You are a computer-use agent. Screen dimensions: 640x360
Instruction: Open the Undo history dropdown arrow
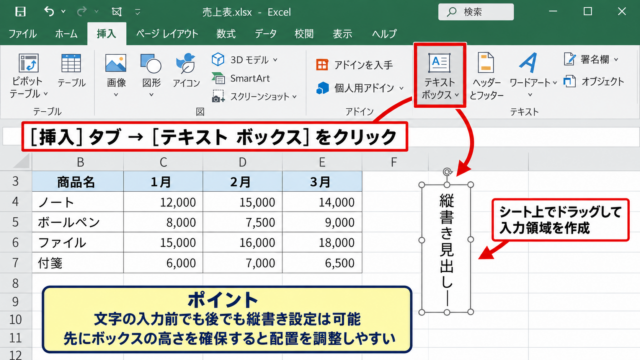[x=63, y=12]
